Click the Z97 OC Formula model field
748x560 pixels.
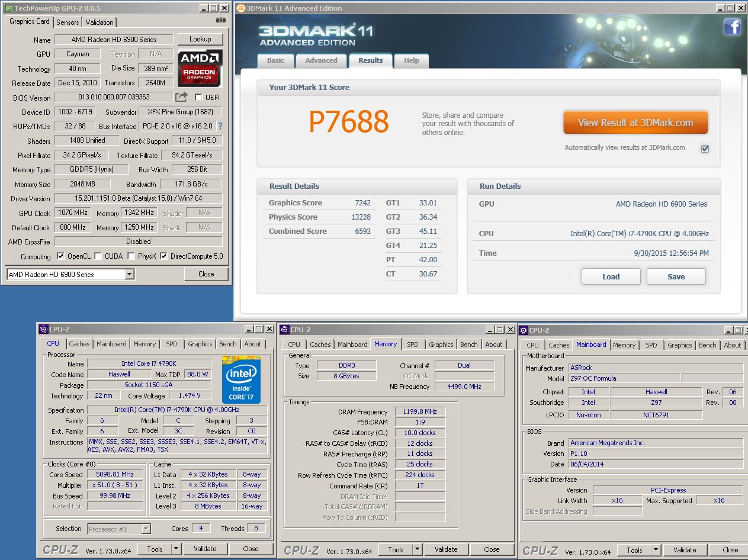tap(624, 378)
